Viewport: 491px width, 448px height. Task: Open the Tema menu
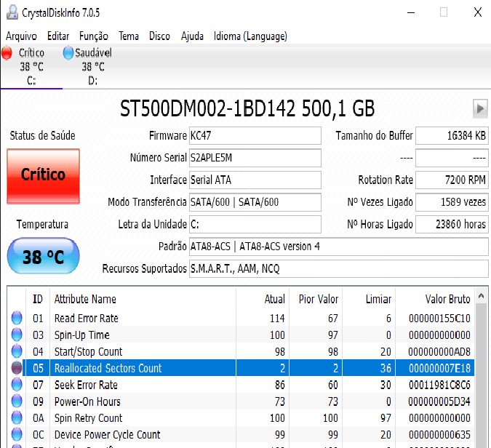click(x=128, y=36)
